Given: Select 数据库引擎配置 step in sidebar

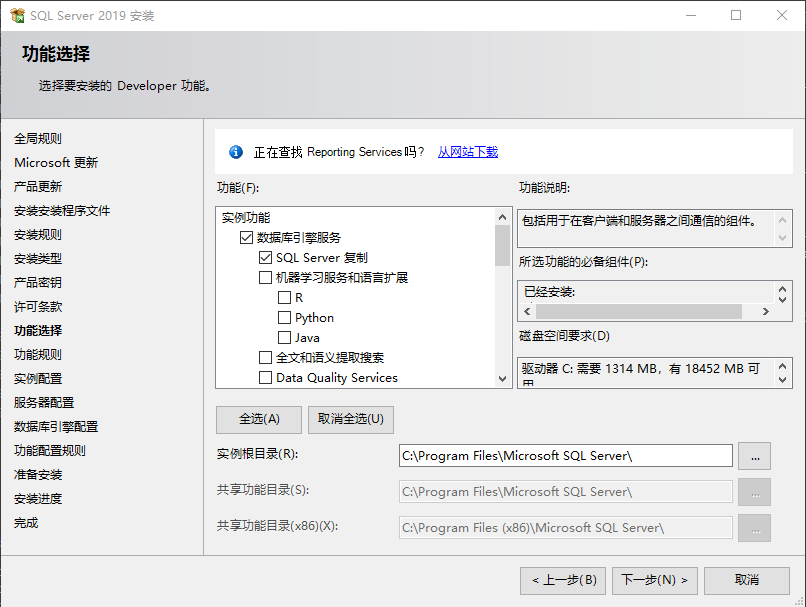Looking at the screenshot, I should click(x=56, y=427).
